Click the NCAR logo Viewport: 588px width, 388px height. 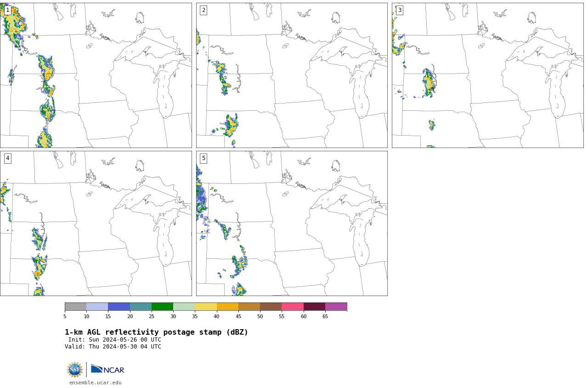107,369
